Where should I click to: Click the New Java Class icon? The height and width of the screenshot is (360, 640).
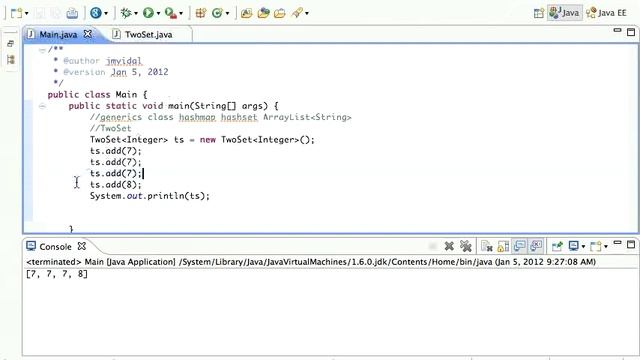coord(217,13)
